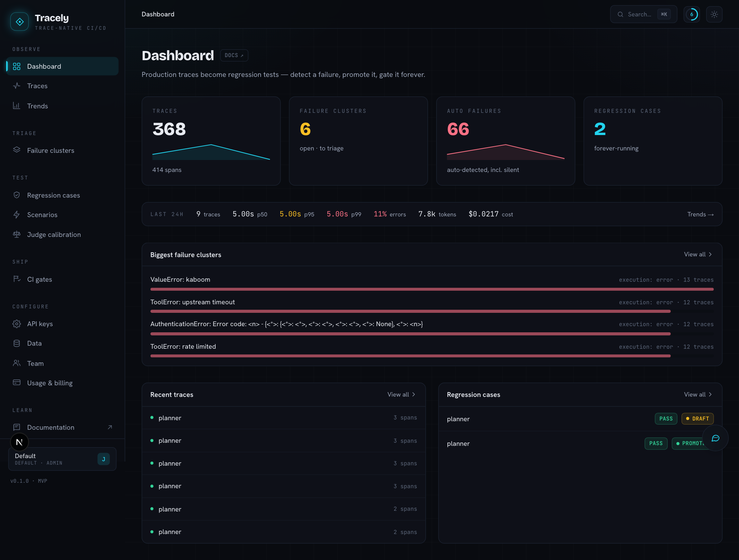This screenshot has width=739, height=560.
Task: Toggle light/dark theme sun button
Action: click(x=714, y=14)
